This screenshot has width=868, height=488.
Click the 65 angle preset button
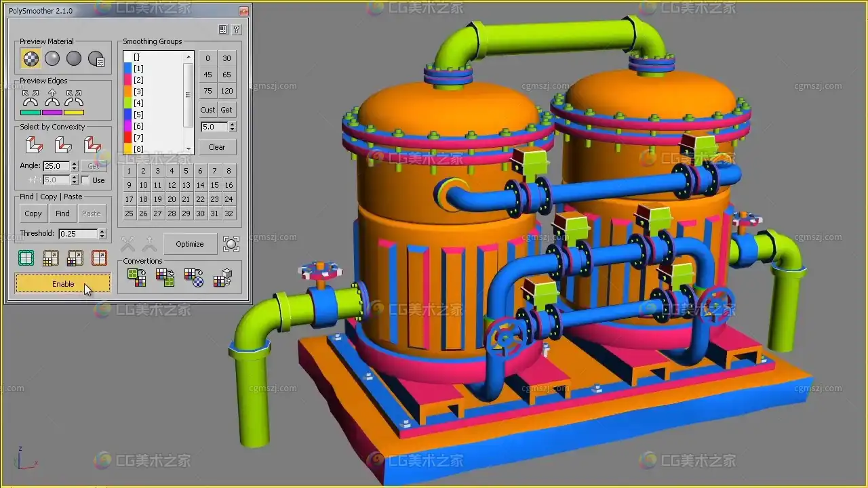point(226,75)
